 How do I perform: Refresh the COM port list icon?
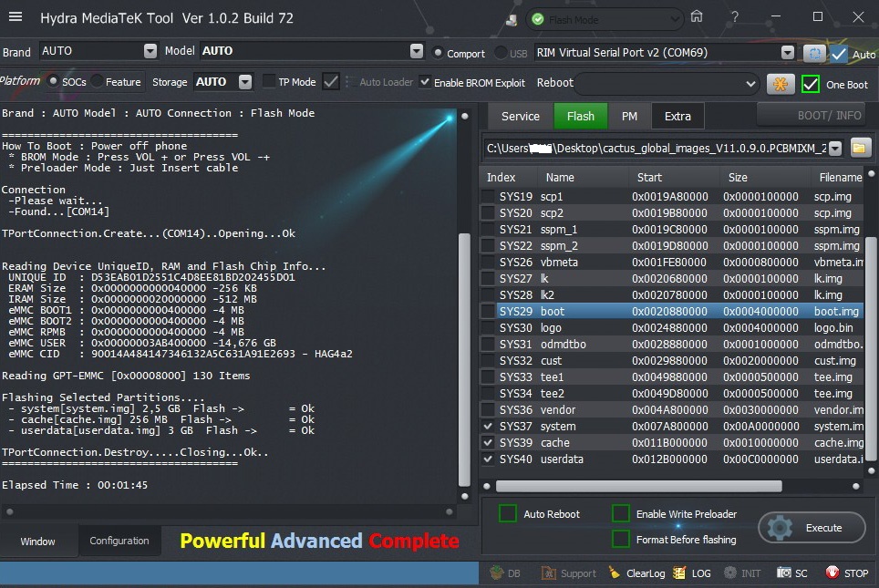[x=813, y=54]
